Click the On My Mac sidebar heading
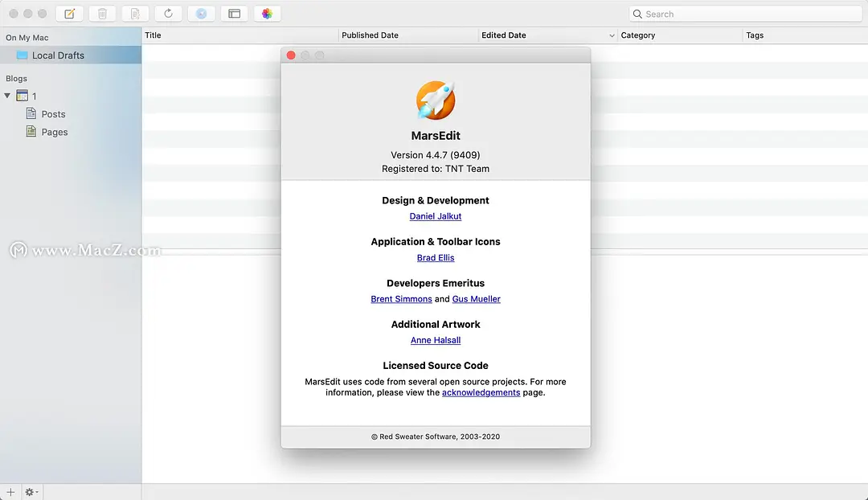 27,38
